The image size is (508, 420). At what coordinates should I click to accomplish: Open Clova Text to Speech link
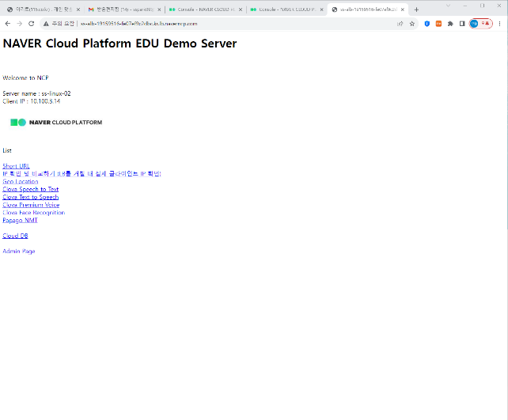point(30,197)
